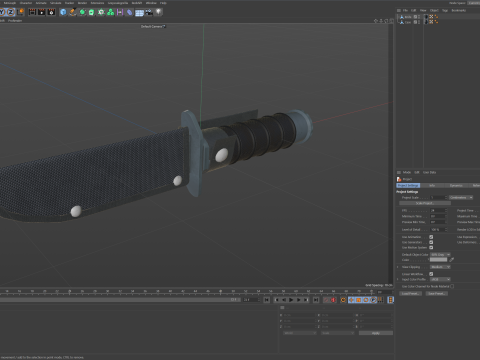Viewport: 480px width, 360px height.
Task: Toggle the knife object's layer visibility box
Action: [415, 17]
